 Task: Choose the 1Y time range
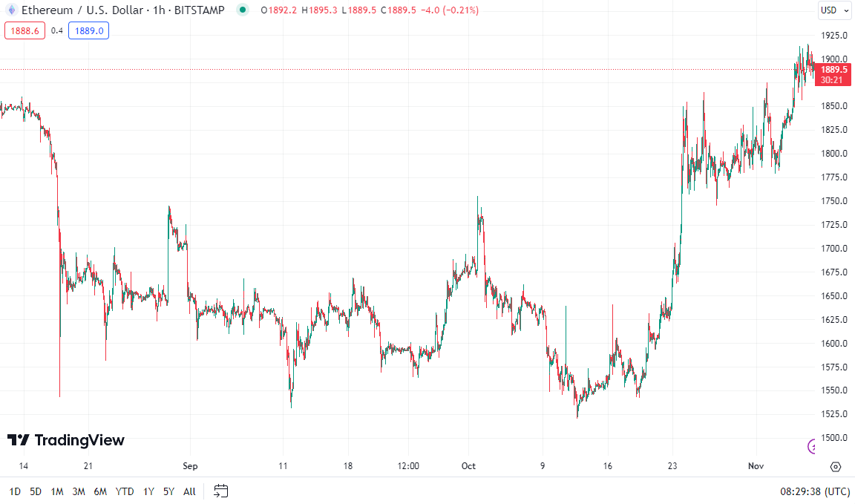pyautogui.click(x=148, y=491)
